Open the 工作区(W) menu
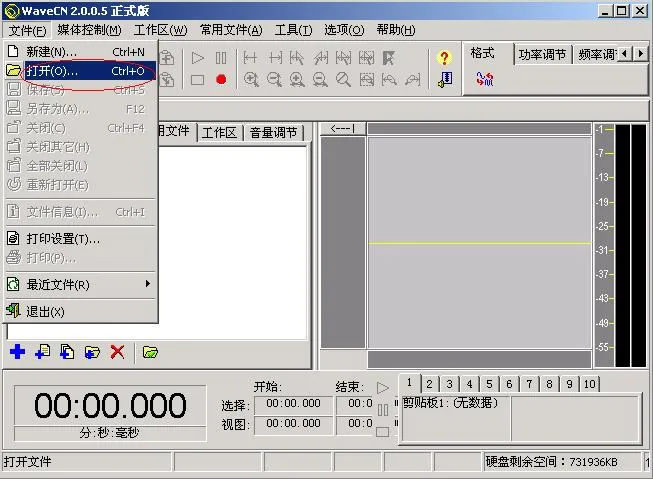Viewport: 653px width, 479px height. pyautogui.click(x=161, y=30)
